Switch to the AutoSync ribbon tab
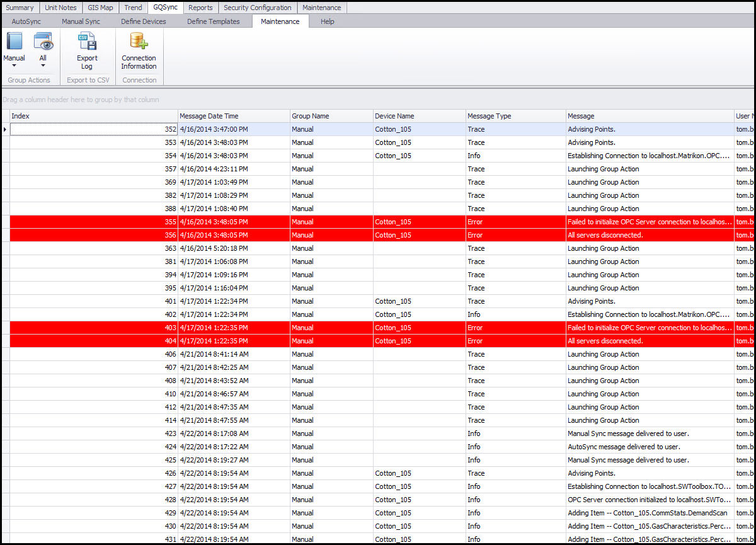This screenshot has width=756, height=545. click(x=26, y=21)
